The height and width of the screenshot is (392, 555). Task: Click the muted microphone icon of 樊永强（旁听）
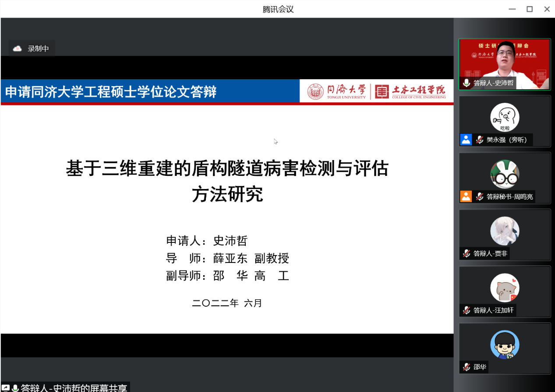pos(480,140)
